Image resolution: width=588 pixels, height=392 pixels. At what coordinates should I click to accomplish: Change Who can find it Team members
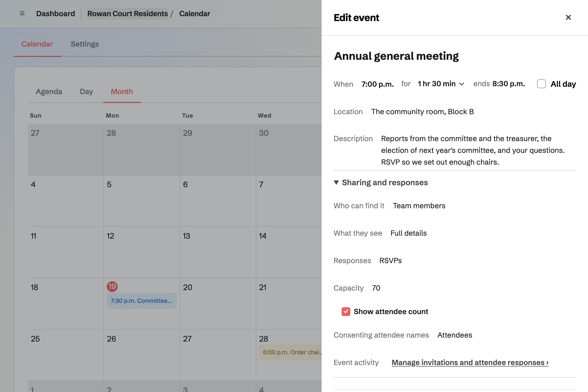point(419,206)
